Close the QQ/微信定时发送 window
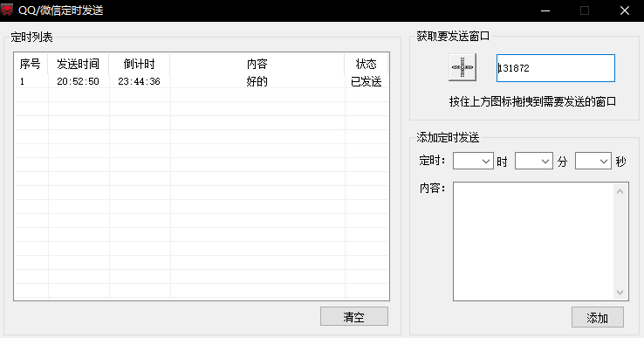 [x=625, y=10]
